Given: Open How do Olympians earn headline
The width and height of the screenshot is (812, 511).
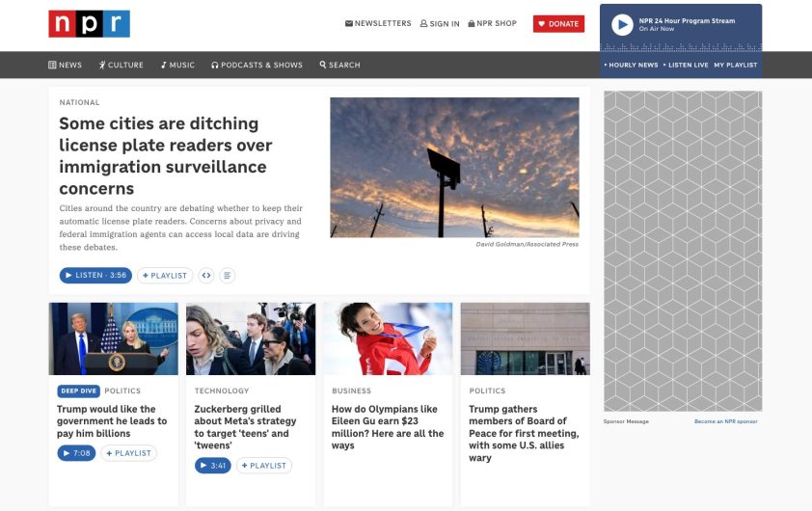Looking at the screenshot, I should click(x=388, y=427).
